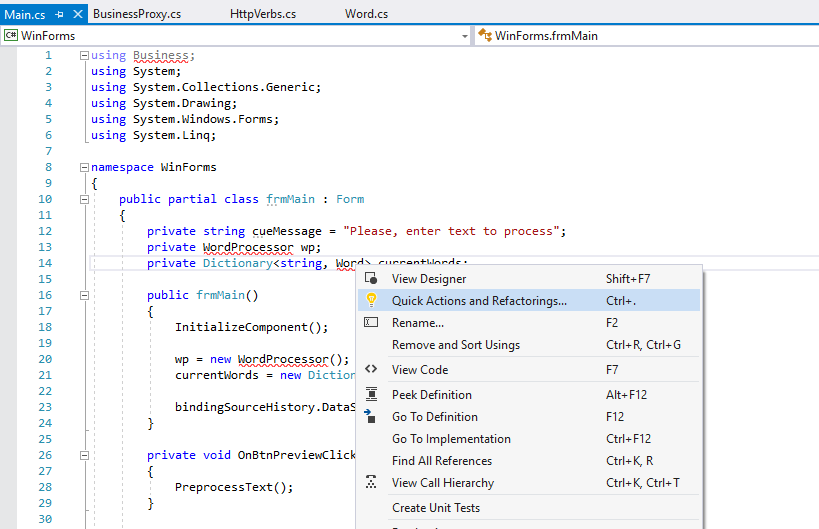
Task: Switch to the Word.cs tab
Action: (x=366, y=14)
